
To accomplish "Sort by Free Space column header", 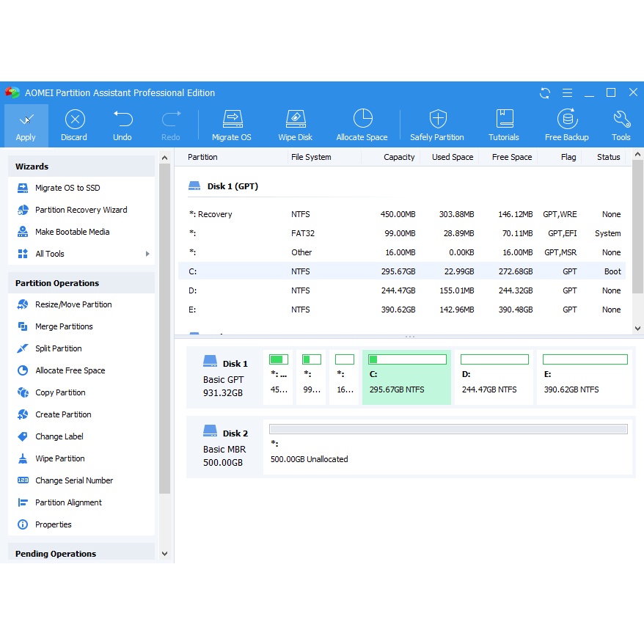I will tap(512, 157).
